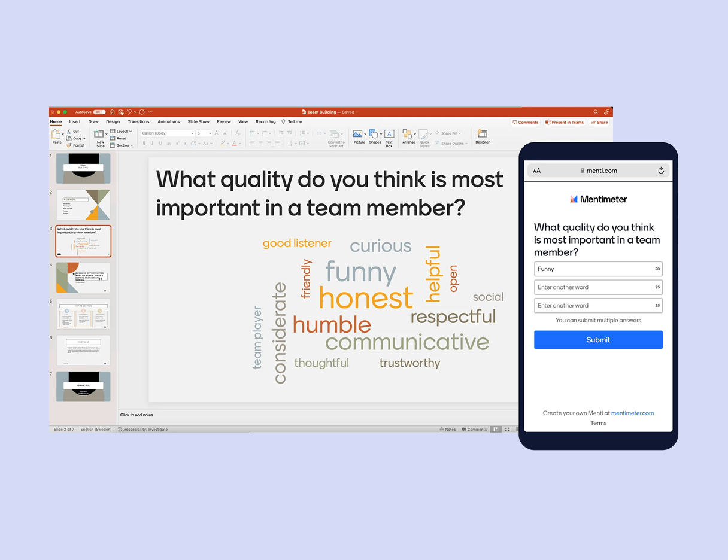Image resolution: width=728 pixels, height=560 pixels.
Task: Open the Shapes gallery icon
Action: pos(375,135)
